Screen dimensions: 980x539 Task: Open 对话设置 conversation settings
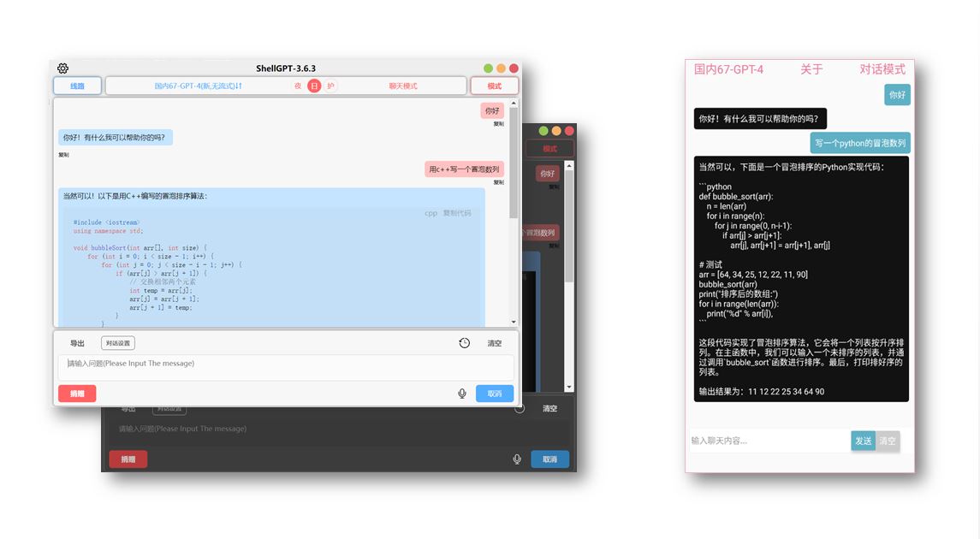coord(118,343)
